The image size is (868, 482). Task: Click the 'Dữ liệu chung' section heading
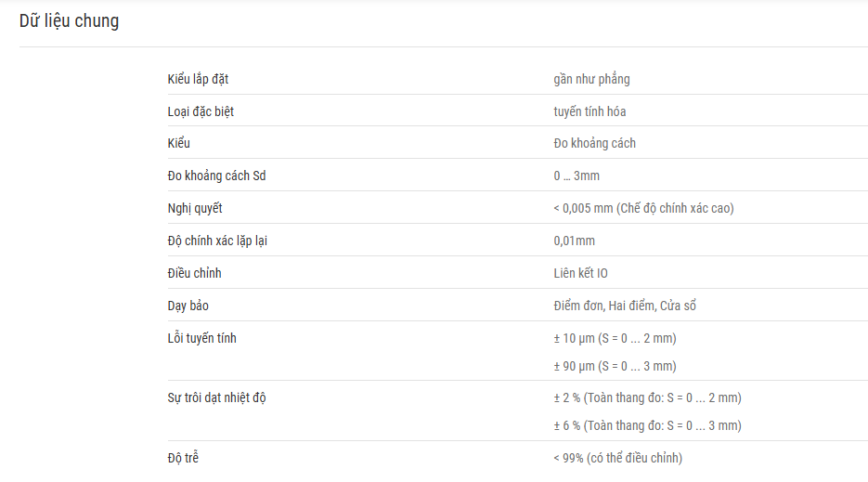(70, 21)
